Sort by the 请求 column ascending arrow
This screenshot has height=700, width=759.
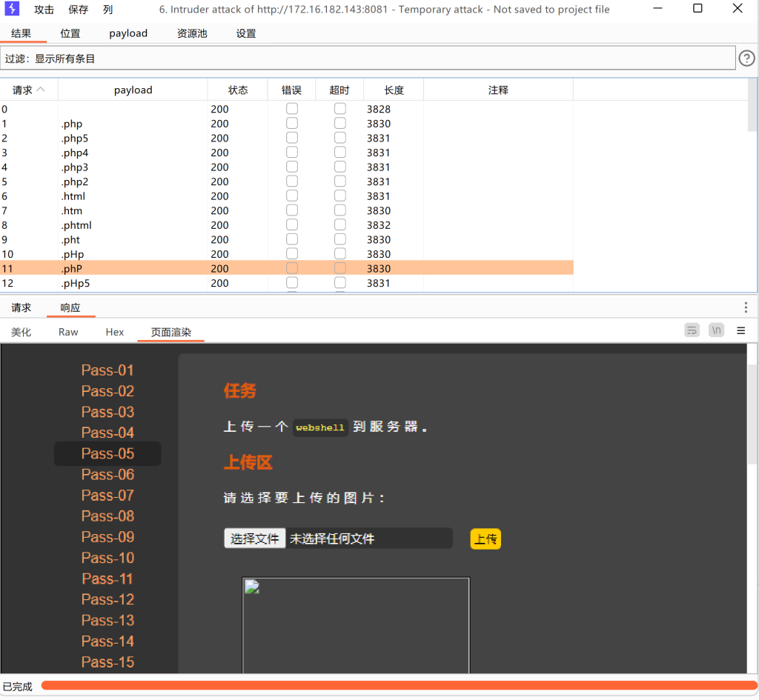(42, 90)
